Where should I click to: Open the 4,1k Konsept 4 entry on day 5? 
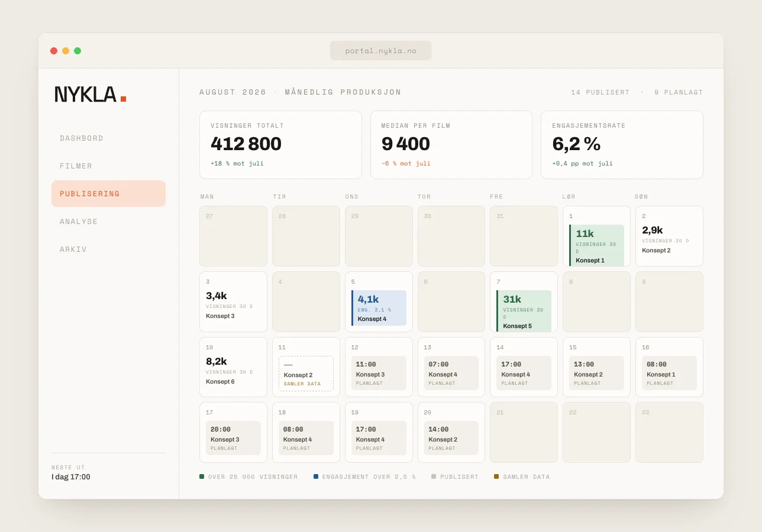click(379, 308)
